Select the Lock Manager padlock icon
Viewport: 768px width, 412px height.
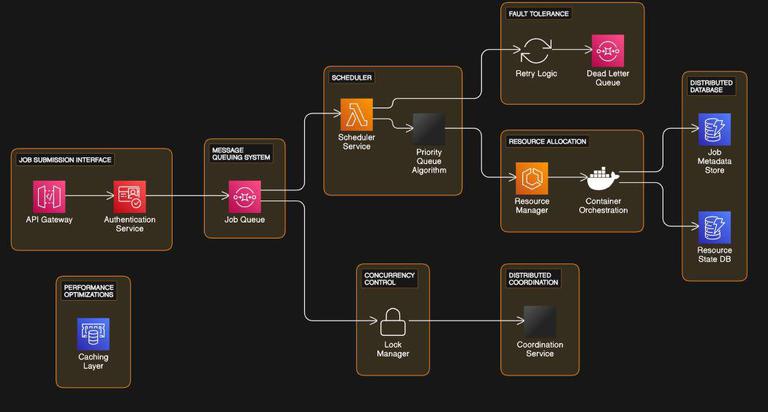coord(393,322)
